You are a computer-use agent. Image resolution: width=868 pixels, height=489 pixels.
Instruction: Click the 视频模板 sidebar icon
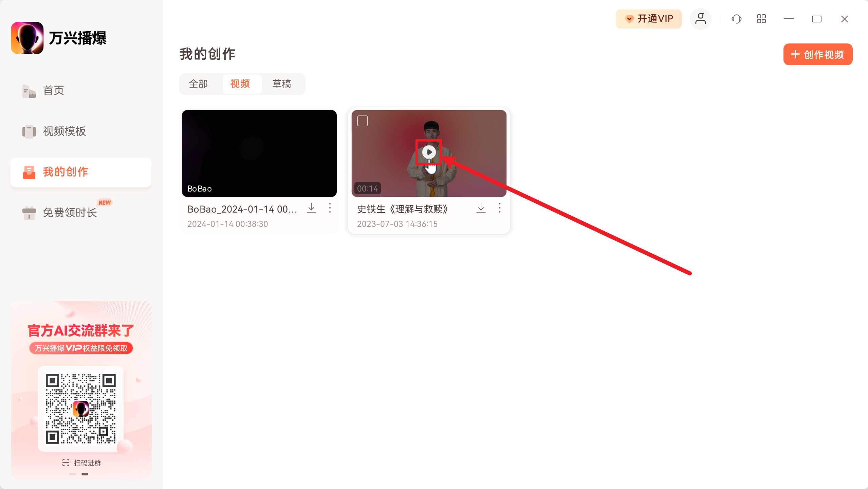[x=29, y=132]
